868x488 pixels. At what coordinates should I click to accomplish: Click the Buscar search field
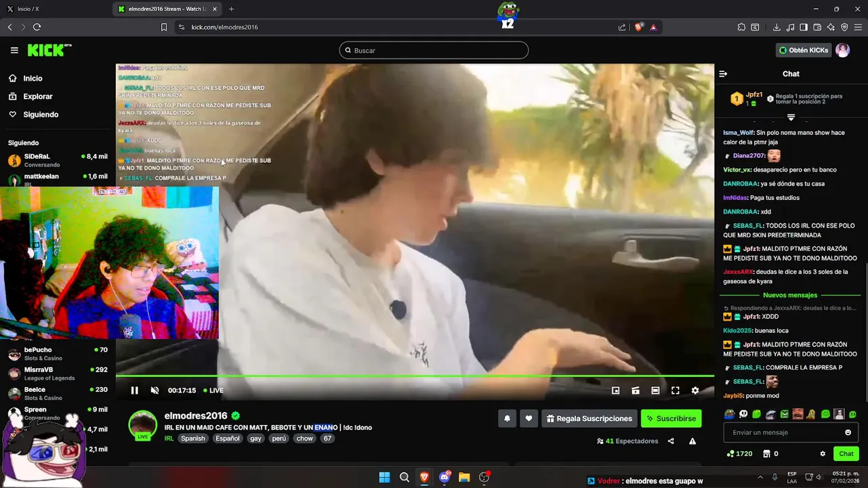click(x=434, y=50)
